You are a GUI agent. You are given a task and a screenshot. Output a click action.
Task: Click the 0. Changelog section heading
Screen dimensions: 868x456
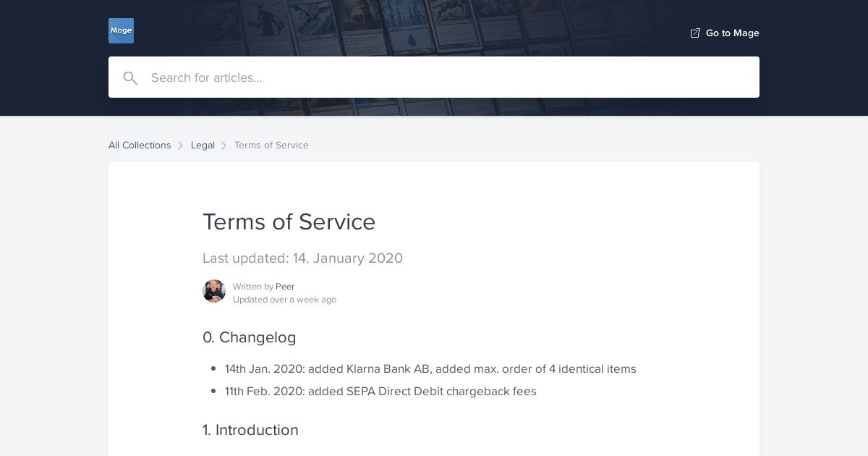[250, 337]
